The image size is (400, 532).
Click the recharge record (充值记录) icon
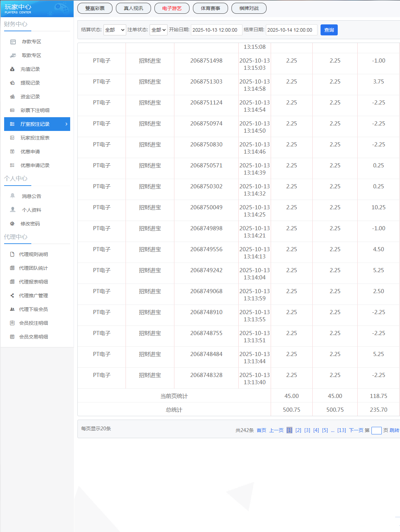[x=12, y=69]
